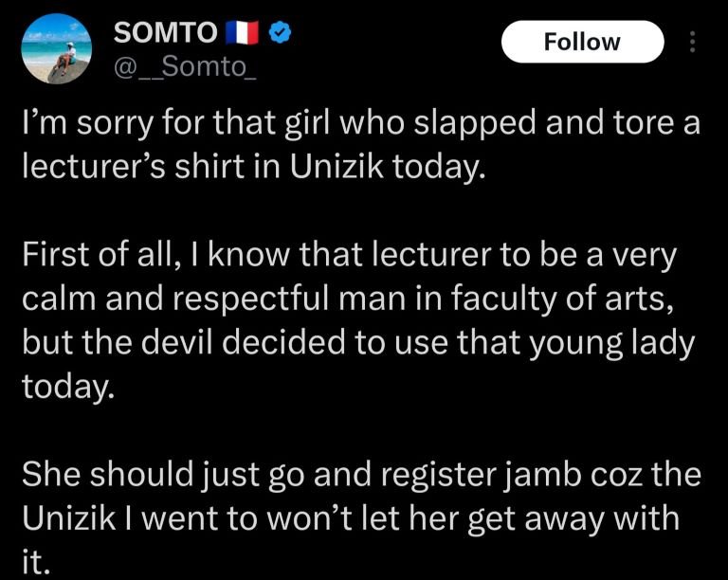Open the SOMTO display name link
The height and width of the screenshot is (580, 728).
(x=165, y=32)
